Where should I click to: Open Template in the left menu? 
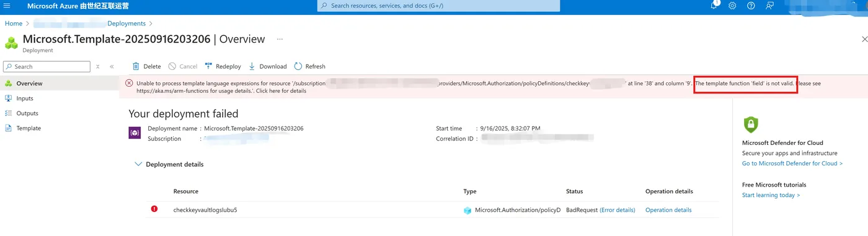pos(29,128)
